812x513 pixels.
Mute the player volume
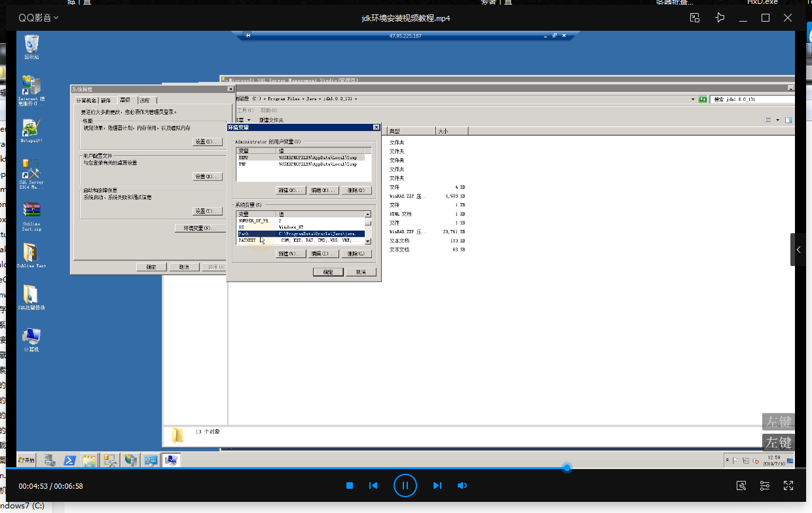coord(462,485)
